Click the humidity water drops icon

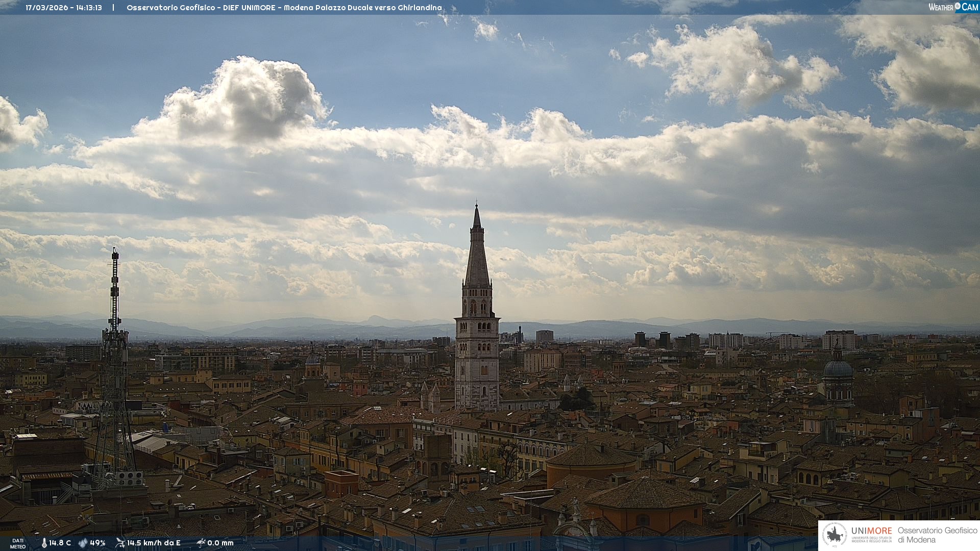pyautogui.click(x=83, y=543)
